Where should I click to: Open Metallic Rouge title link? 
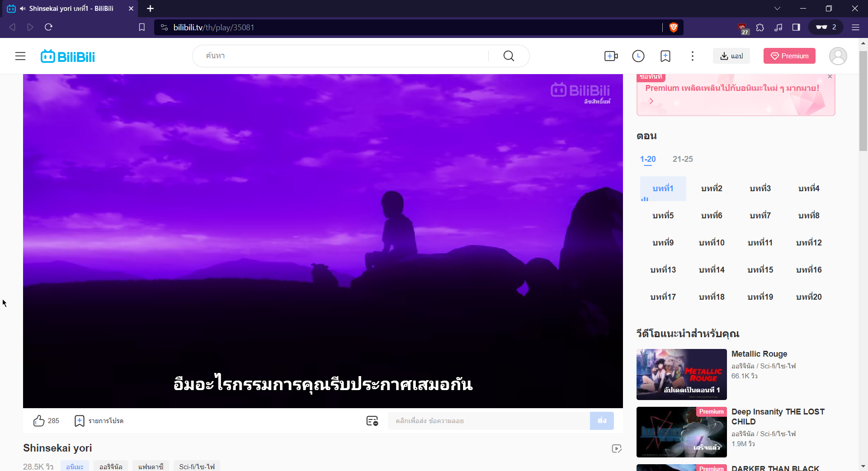[x=759, y=354]
